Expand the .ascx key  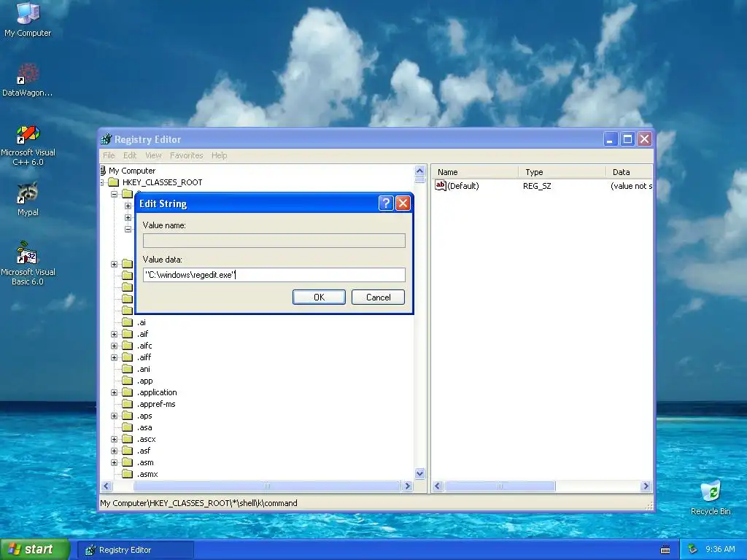[x=115, y=440]
